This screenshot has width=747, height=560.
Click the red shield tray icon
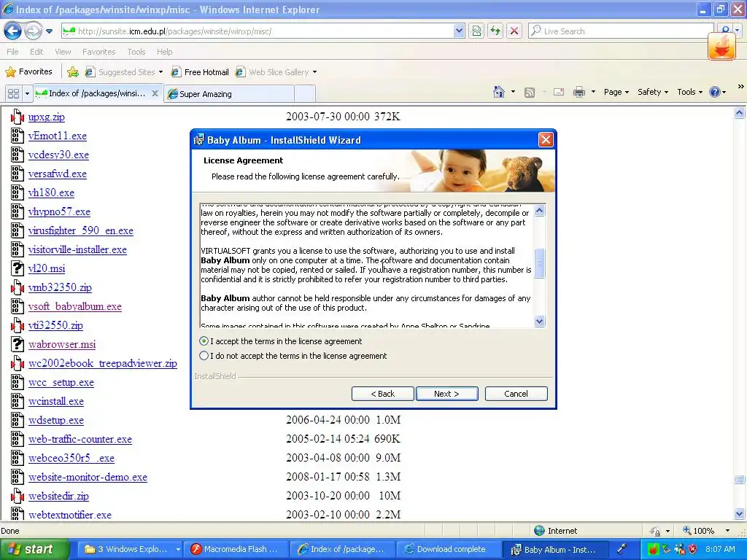[693, 550]
